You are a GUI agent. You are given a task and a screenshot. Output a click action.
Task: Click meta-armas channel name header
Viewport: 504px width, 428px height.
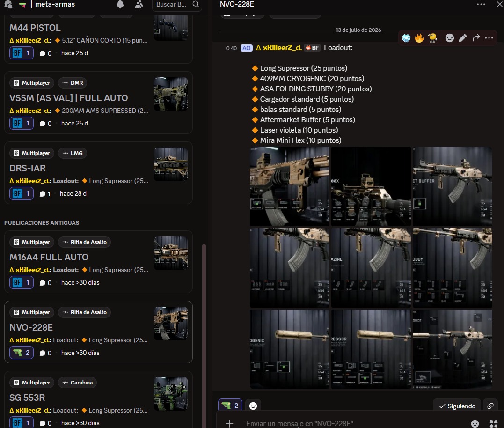(x=55, y=4)
